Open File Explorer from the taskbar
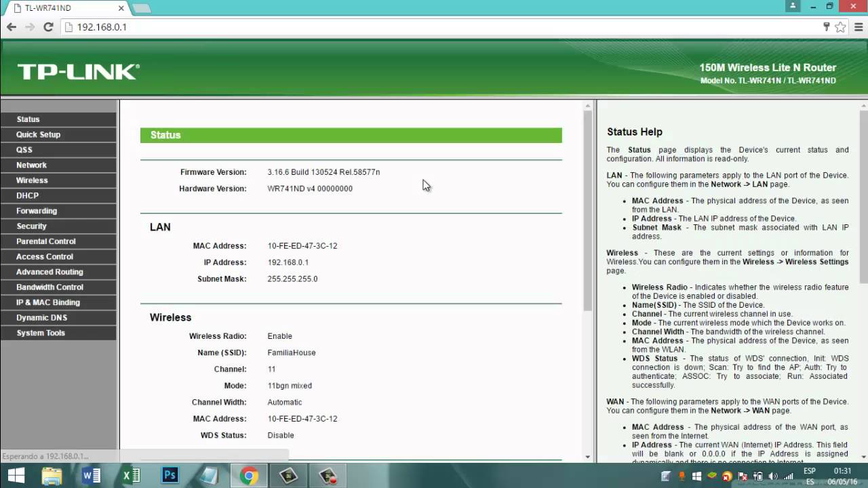The height and width of the screenshot is (488, 868). [52, 476]
